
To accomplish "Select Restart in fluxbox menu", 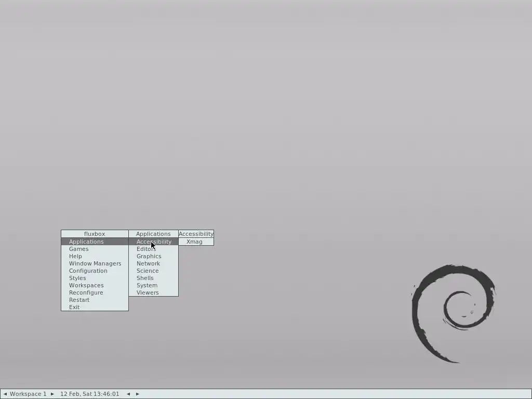I will [x=95, y=300].
